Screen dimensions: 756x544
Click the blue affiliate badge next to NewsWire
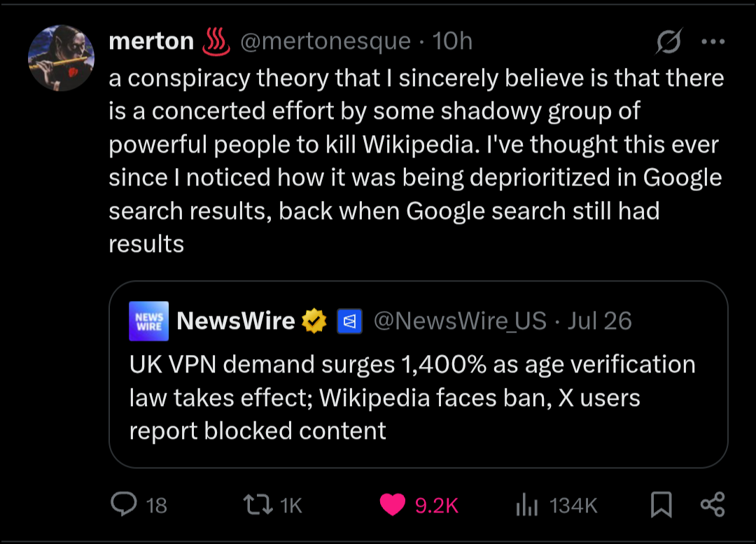[349, 321]
